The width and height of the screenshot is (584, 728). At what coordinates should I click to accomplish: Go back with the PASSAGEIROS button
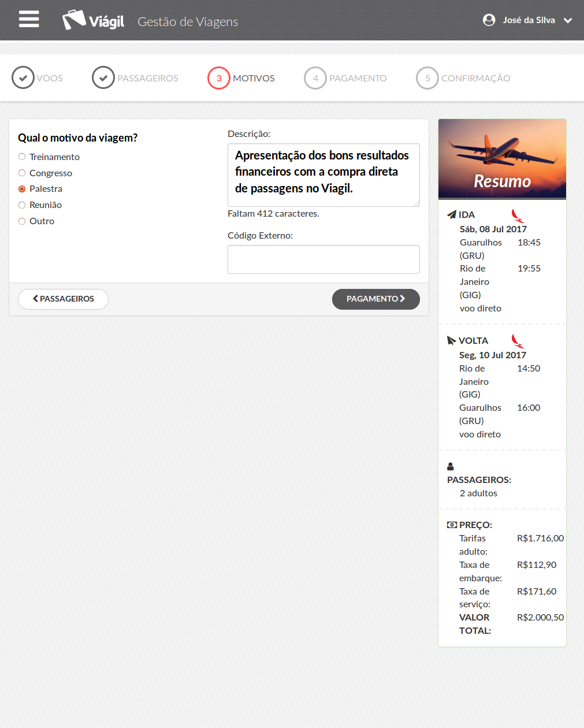pos(63,299)
